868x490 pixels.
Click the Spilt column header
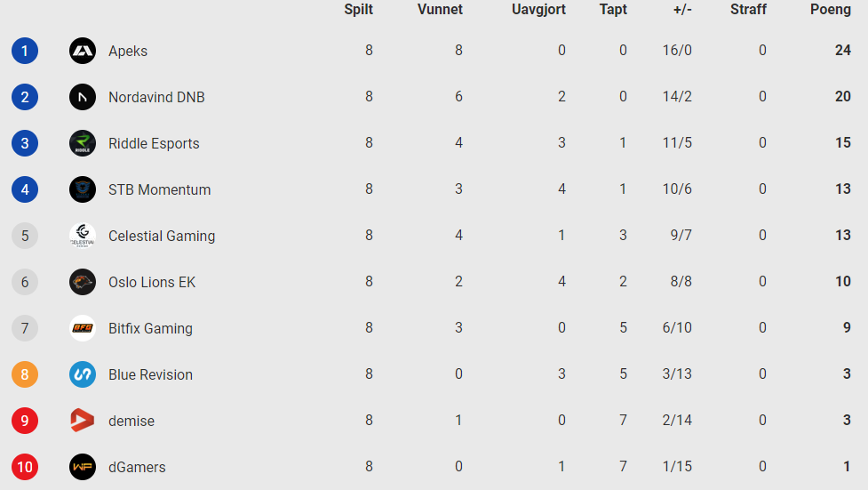click(x=359, y=10)
